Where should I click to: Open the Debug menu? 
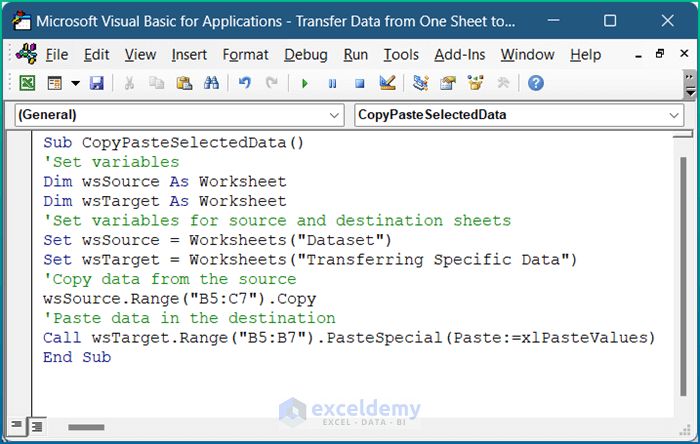point(306,55)
